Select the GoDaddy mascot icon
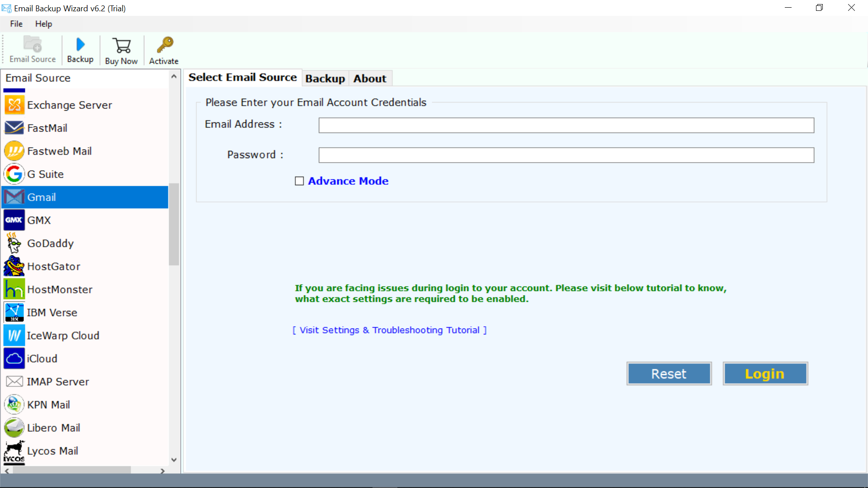Viewport: 868px width, 488px height. tap(14, 243)
